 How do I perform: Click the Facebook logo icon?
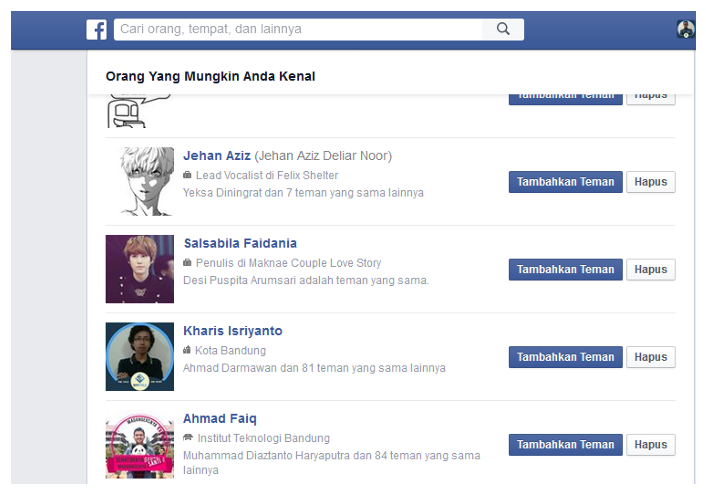tap(97, 30)
